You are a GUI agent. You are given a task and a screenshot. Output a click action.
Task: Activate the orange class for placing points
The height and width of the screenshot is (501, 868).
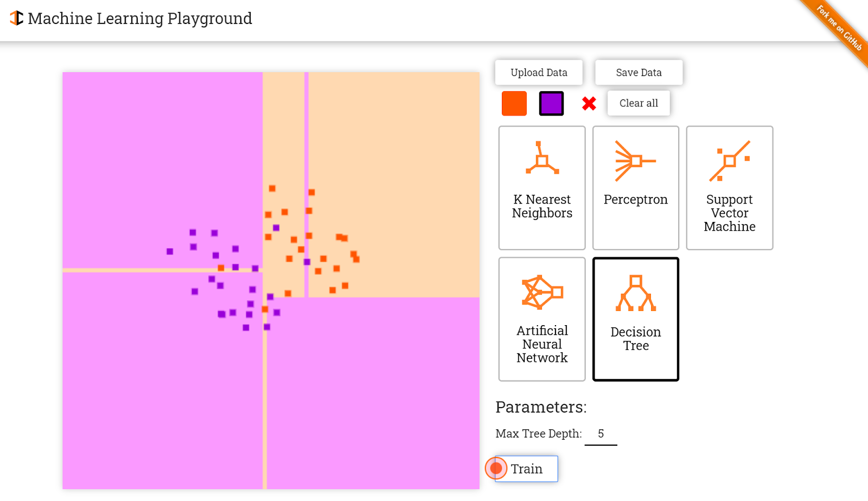[x=513, y=103]
